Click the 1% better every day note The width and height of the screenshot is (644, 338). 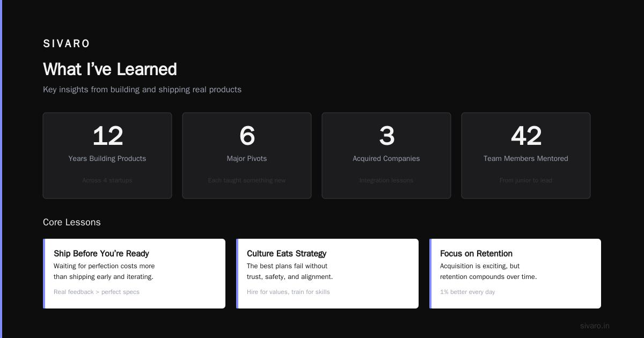coord(467,292)
